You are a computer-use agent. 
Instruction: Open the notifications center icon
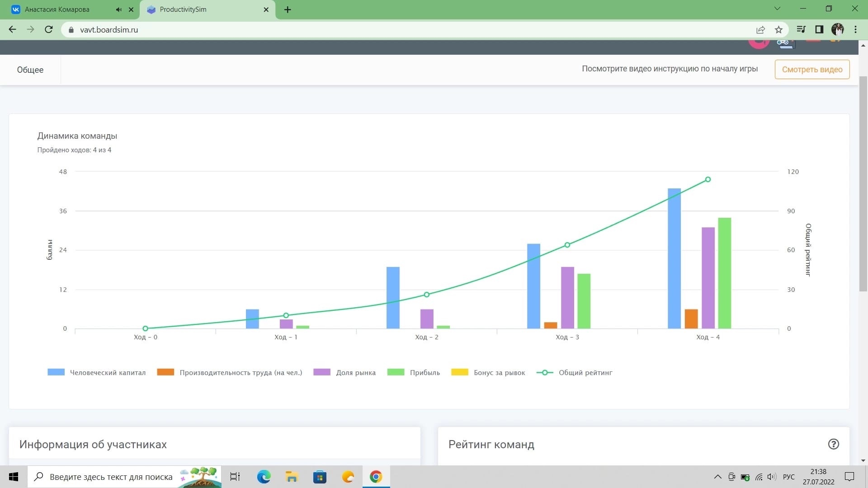point(849,477)
